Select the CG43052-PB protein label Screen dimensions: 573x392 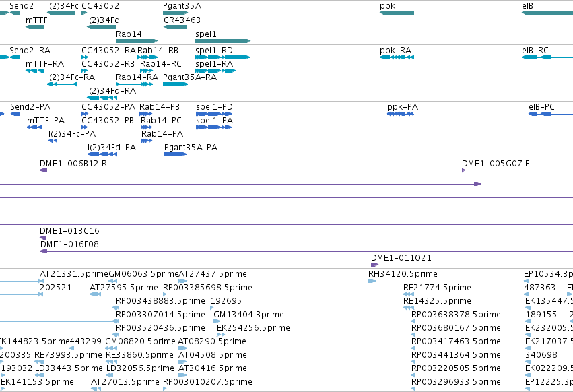tap(108, 121)
